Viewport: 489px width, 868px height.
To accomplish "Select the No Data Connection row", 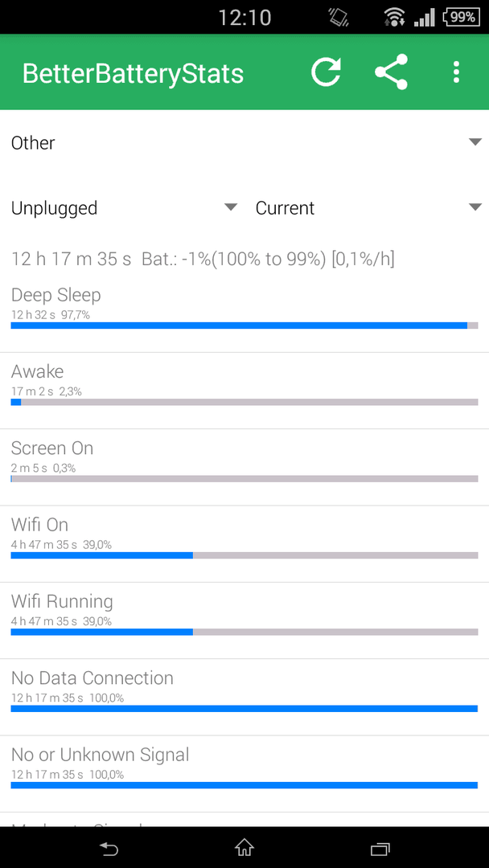I will click(244, 697).
